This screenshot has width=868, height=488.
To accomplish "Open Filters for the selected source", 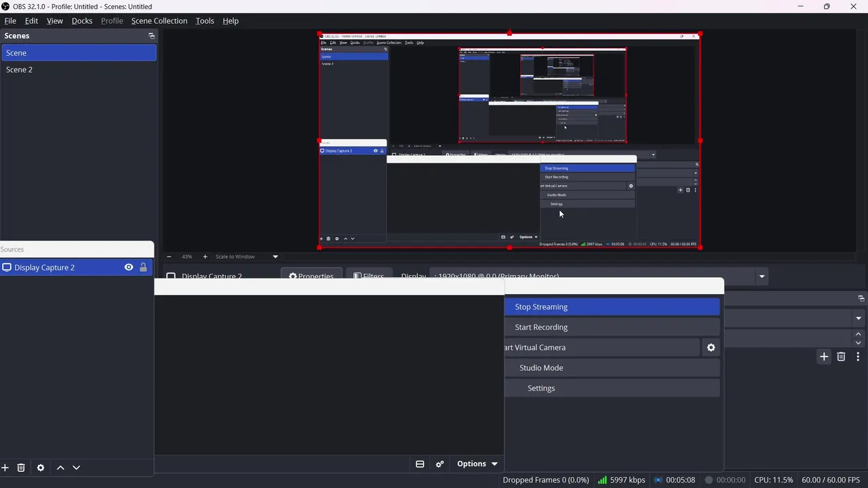I will 369,277.
